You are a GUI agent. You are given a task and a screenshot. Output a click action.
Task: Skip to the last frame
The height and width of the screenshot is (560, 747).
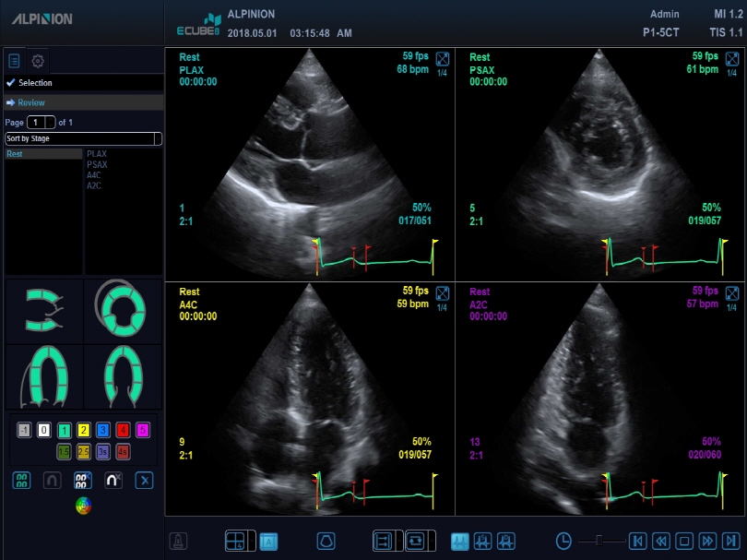click(x=729, y=541)
